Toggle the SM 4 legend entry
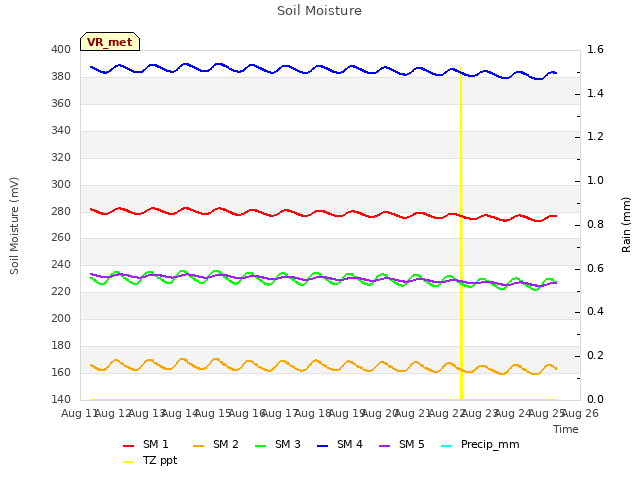The height and width of the screenshot is (480, 640). point(340,444)
